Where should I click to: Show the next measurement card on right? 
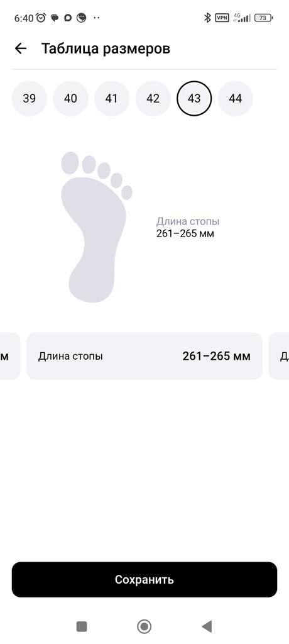tap(279, 356)
